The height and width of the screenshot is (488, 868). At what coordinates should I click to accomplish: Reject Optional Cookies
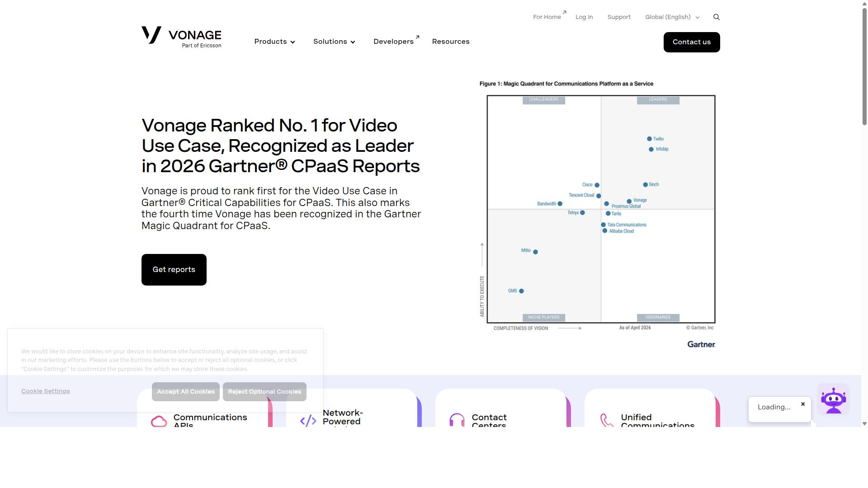click(264, 392)
